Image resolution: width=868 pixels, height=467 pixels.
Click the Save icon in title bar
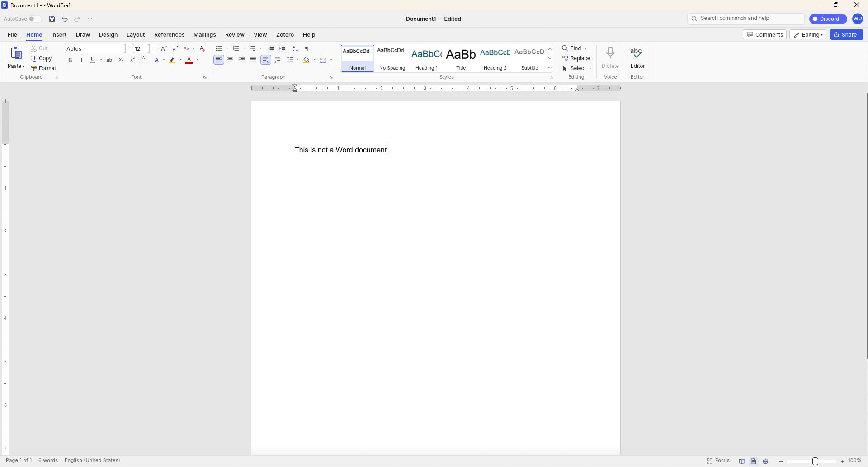tap(52, 19)
